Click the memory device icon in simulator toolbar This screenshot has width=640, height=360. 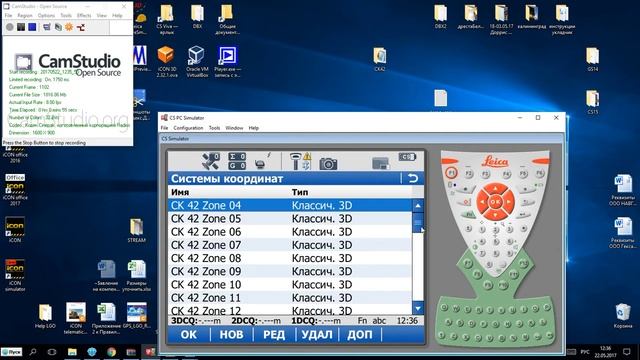[x=380, y=163]
